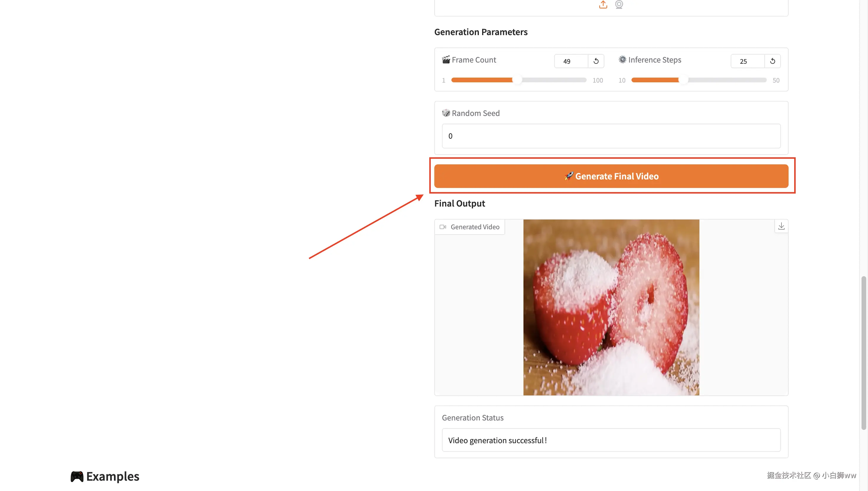Click the Random Seed dice icon

click(x=446, y=113)
